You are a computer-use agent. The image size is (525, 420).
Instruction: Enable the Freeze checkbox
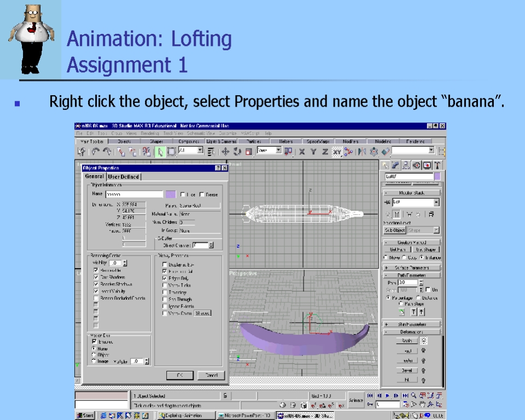202,195
